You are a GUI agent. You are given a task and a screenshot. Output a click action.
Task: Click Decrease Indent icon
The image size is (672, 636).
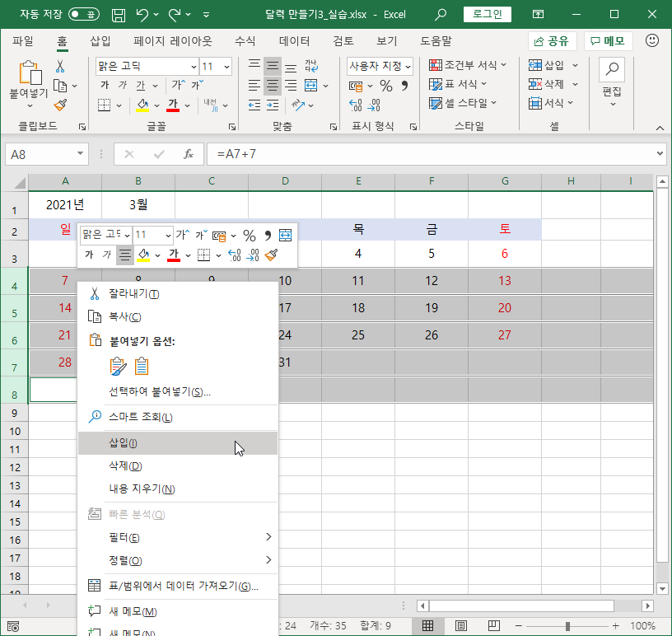[x=254, y=105]
